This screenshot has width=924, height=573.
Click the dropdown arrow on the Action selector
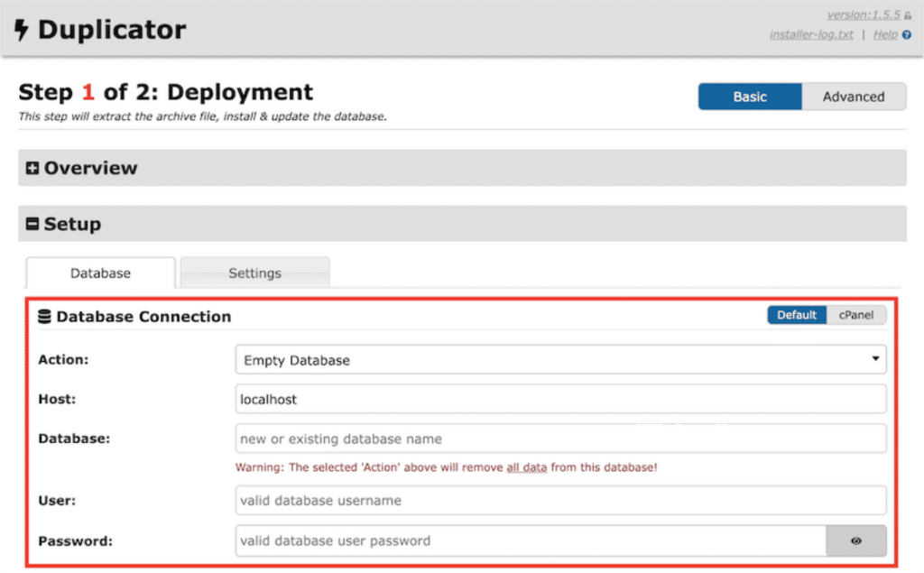(x=874, y=359)
